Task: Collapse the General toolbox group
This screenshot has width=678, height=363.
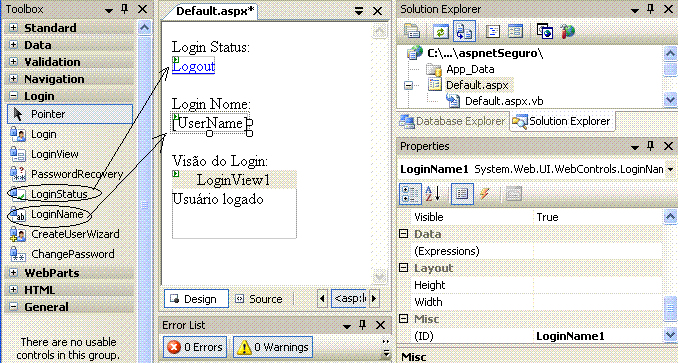Action: (x=13, y=307)
